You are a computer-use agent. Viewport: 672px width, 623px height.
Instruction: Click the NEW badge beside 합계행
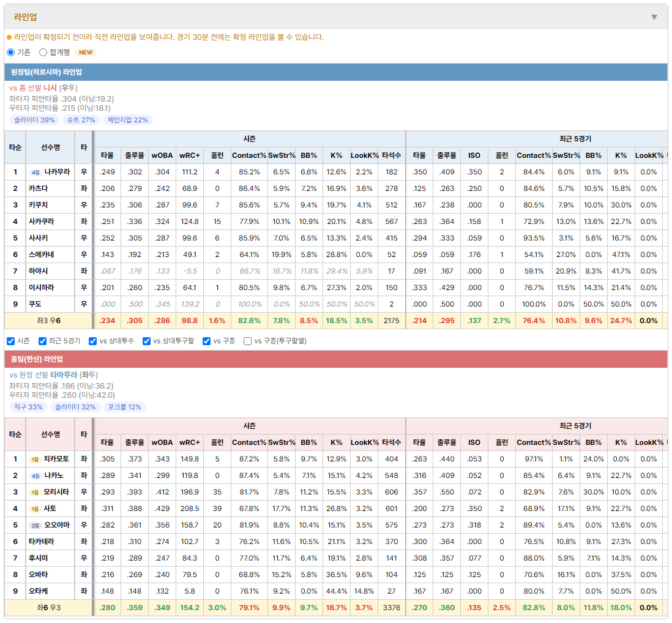point(86,52)
